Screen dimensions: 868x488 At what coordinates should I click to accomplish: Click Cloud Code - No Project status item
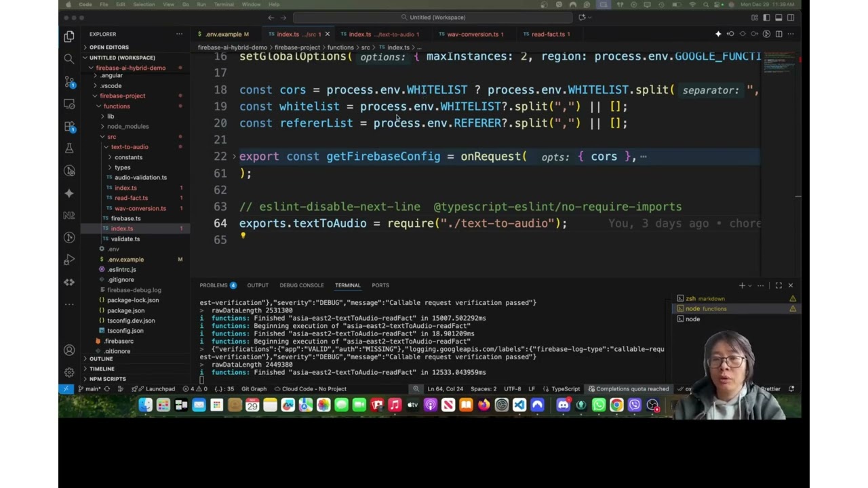(310, 389)
